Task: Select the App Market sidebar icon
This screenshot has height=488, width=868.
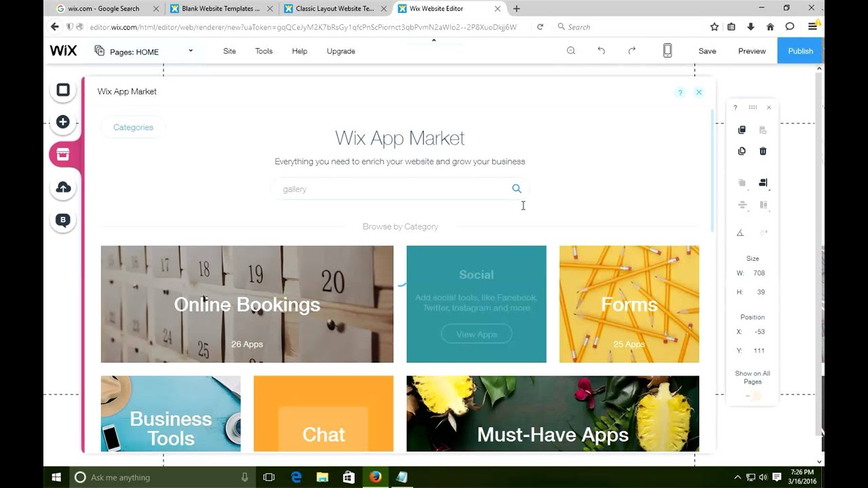Action: point(63,155)
